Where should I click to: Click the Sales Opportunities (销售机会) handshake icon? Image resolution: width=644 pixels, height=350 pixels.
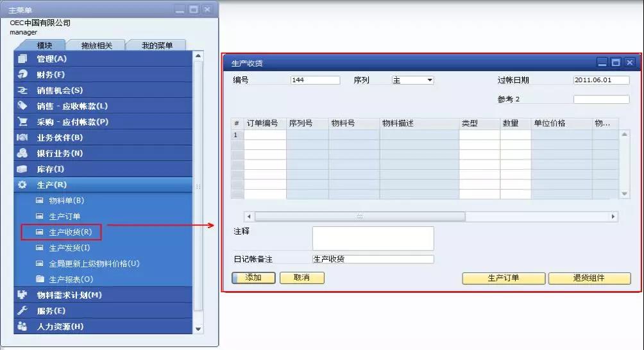coord(22,90)
